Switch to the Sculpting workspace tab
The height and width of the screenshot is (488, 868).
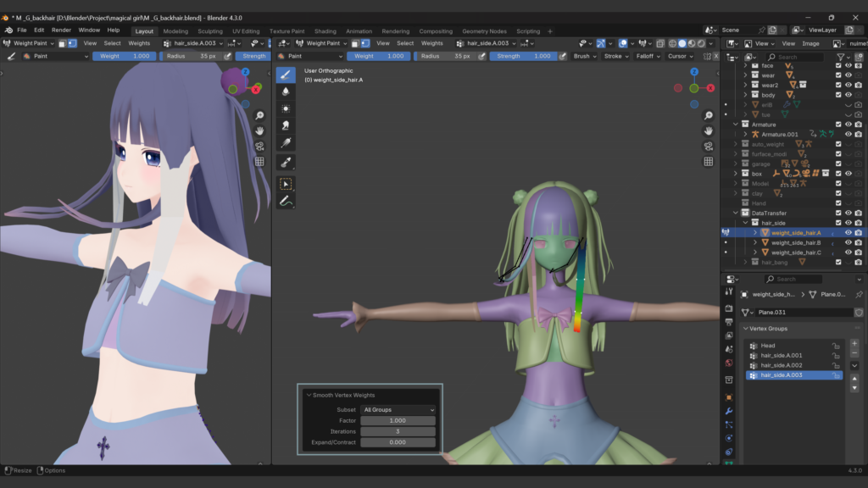[x=209, y=31]
